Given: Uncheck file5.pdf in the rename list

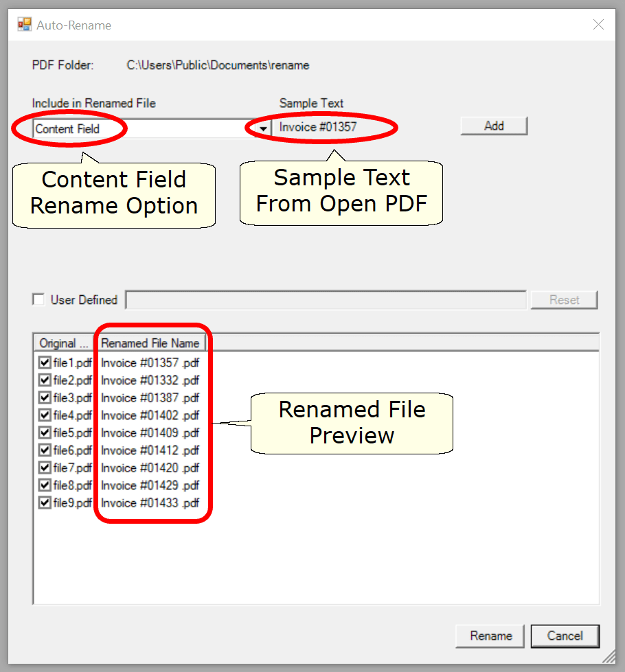Looking at the screenshot, I should [45, 432].
